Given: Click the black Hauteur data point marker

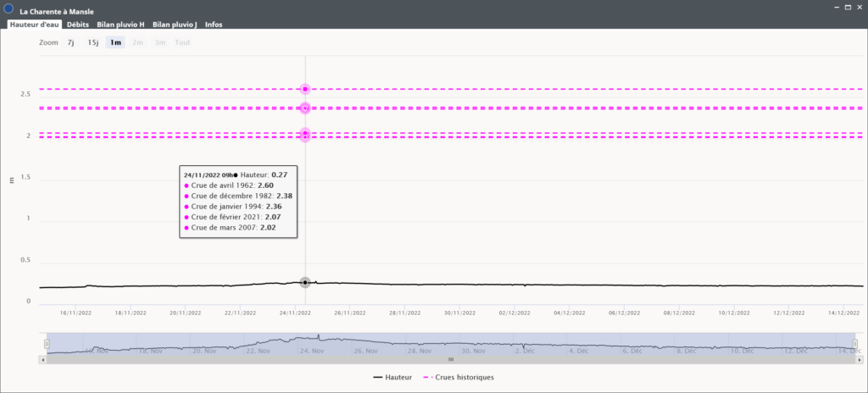Looking at the screenshot, I should pos(305,282).
